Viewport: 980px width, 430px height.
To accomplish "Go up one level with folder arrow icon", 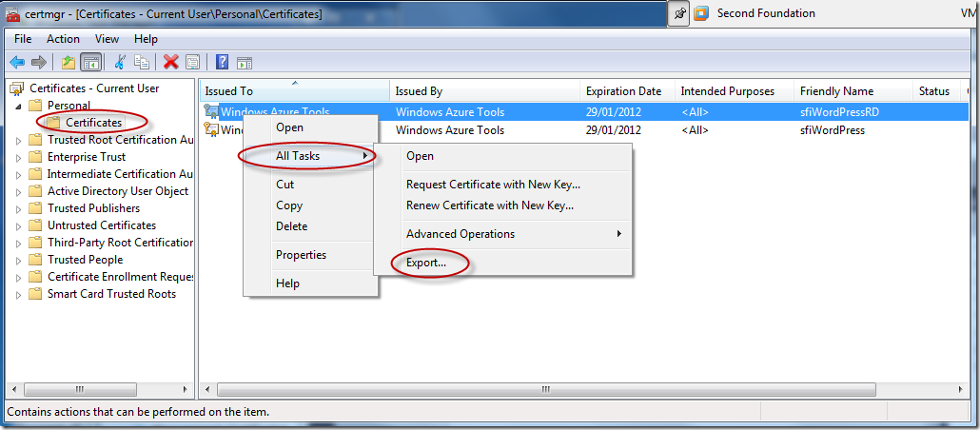I will coord(69,62).
